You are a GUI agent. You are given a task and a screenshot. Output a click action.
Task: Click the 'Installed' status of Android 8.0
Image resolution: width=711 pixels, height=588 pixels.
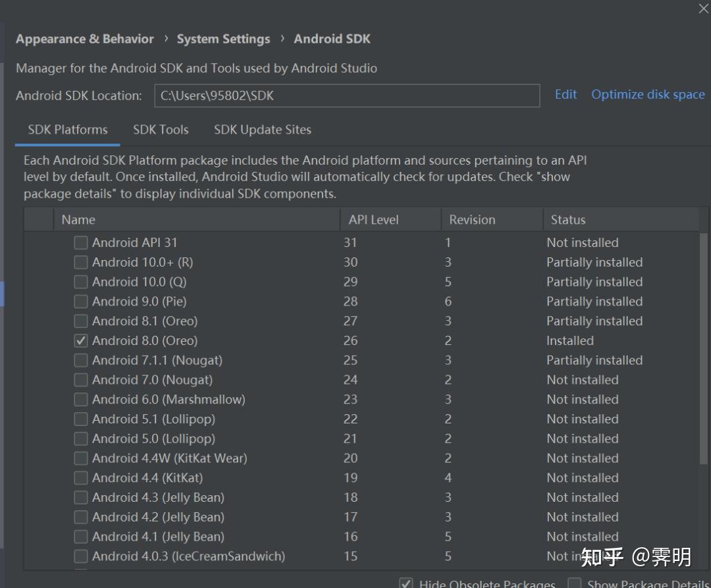point(570,340)
